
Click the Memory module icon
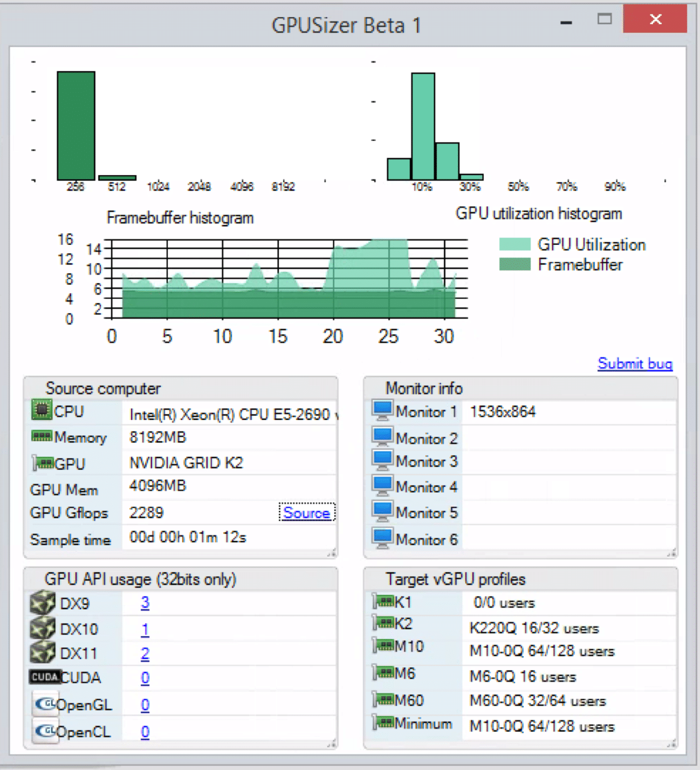point(42,436)
